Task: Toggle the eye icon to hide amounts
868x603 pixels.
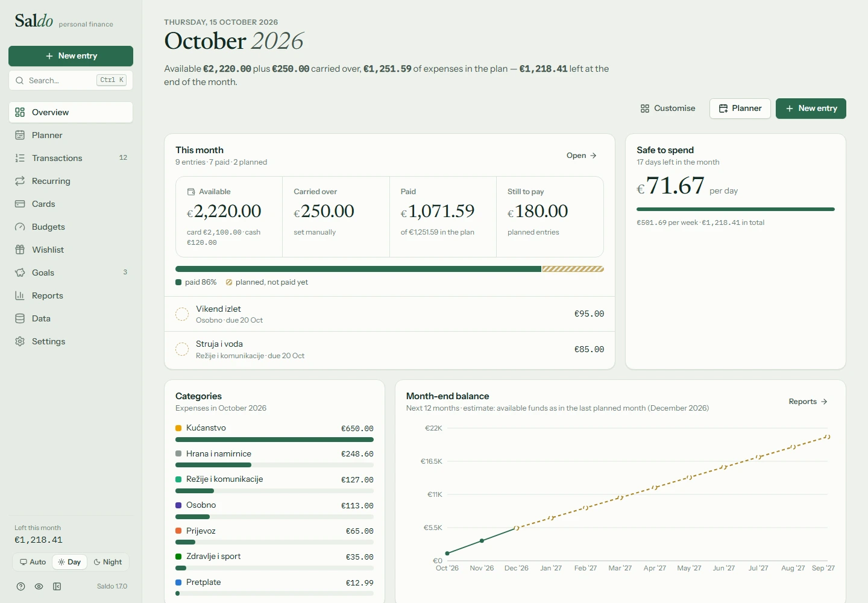Action: 39,586
